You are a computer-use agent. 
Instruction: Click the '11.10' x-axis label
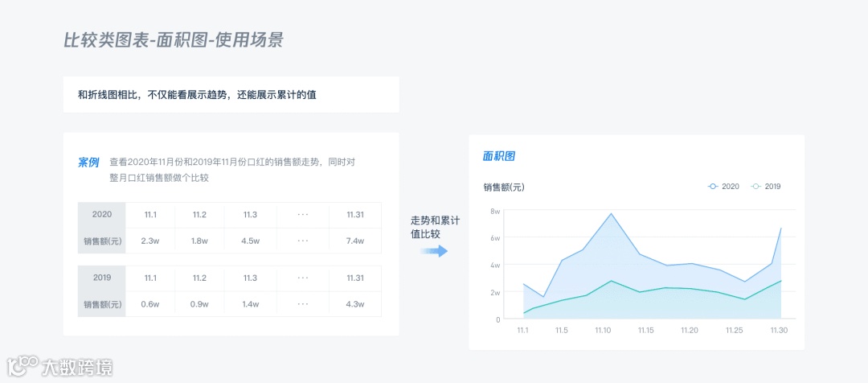pyautogui.click(x=604, y=331)
